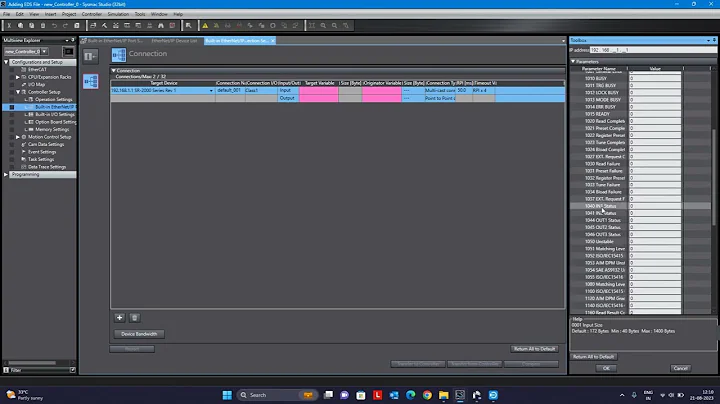Click the Copy toolbar icon
This screenshot has width=720, height=404.
pyautogui.click(x=21, y=26)
